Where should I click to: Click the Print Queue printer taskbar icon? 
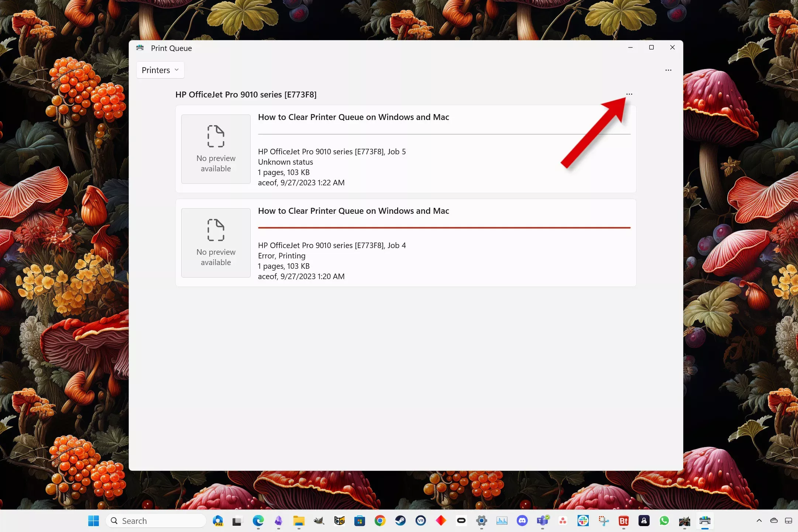coord(705,521)
